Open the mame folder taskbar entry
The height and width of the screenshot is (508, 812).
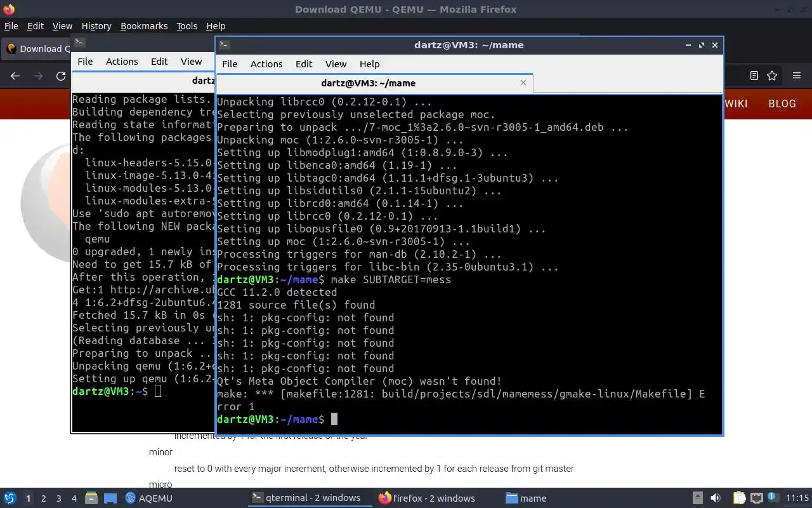(x=526, y=498)
